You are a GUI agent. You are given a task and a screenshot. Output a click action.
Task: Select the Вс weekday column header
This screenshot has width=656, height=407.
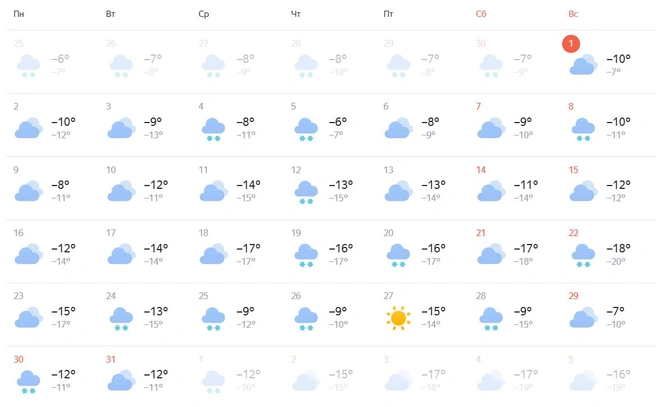click(573, 14)
